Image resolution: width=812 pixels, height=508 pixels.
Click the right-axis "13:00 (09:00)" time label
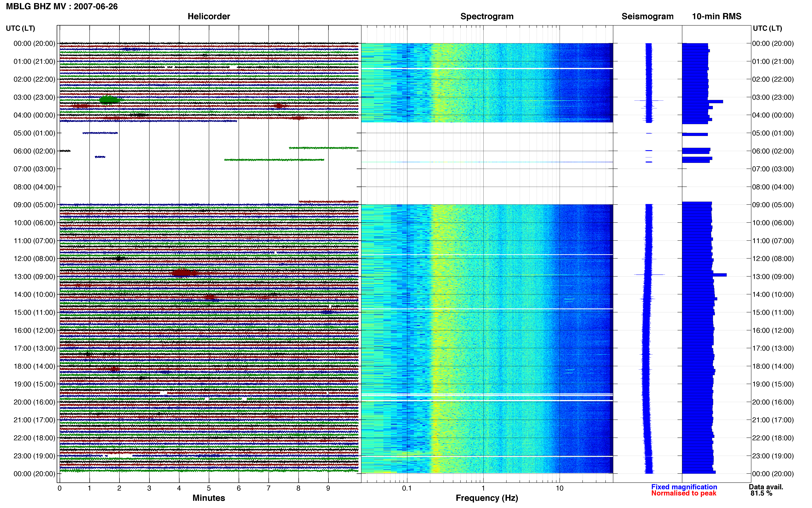pyautogui.click(x=773, y=277)
